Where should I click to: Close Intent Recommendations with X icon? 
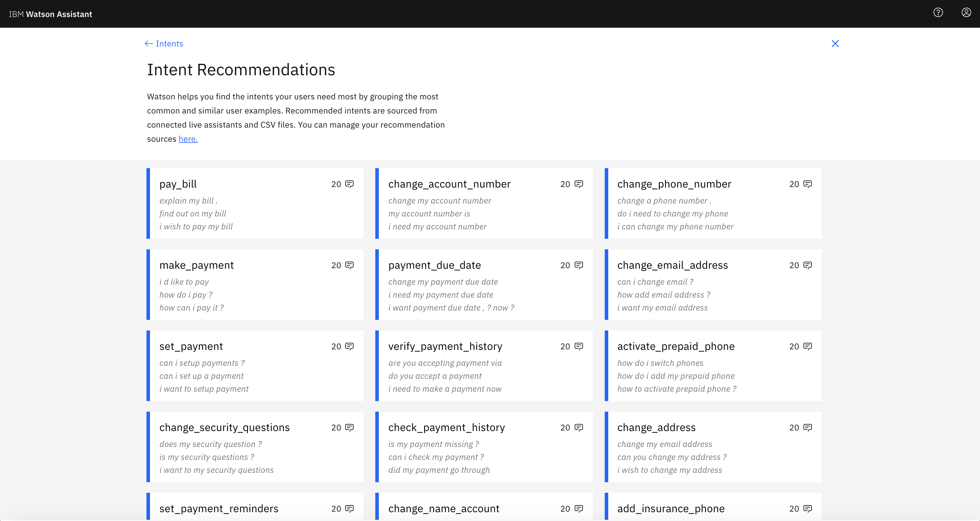(x=835, y=44)
